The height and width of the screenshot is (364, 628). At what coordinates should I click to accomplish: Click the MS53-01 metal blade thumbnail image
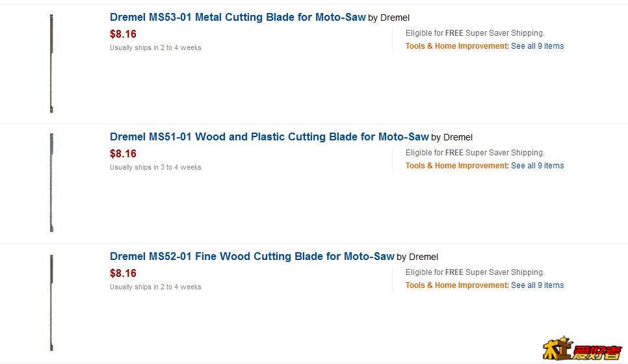[x=51, y=63]
